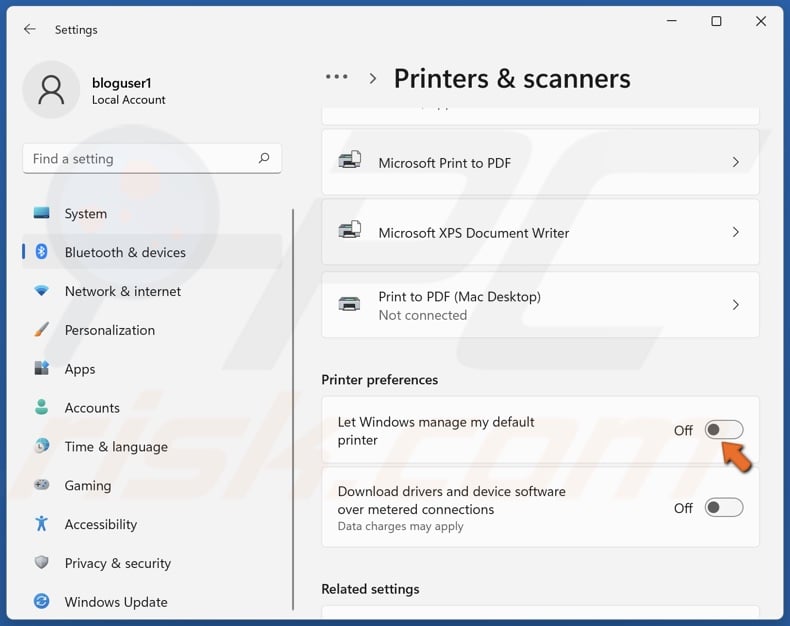Click the Privacy & security shield icon
Image resolution: width=790 pixels, height=626 pixels.
[41, 562]
